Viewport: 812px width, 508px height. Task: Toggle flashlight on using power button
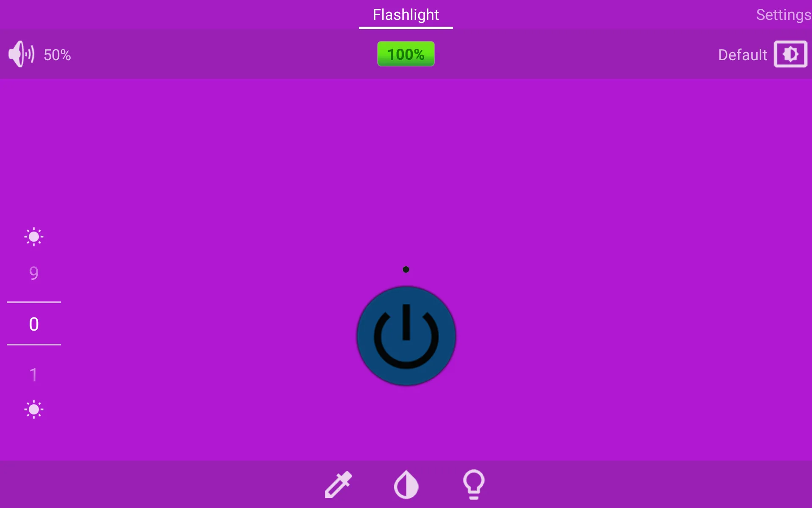click(406, 335)
